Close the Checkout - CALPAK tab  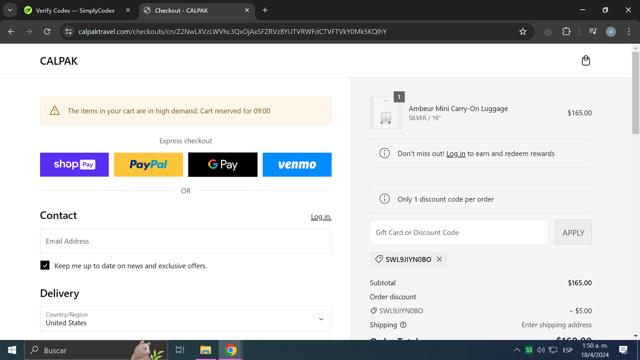[x=247, y=10]
